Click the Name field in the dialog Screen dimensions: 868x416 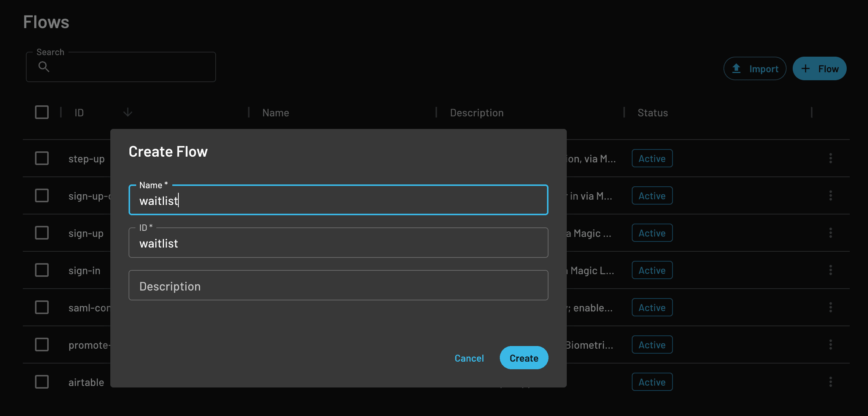tap(338, 200)
